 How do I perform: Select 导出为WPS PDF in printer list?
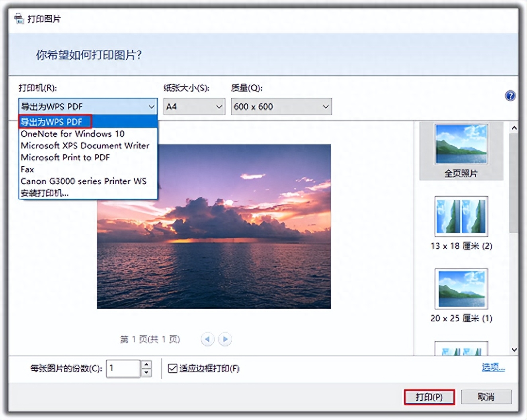tap(88, 122)
